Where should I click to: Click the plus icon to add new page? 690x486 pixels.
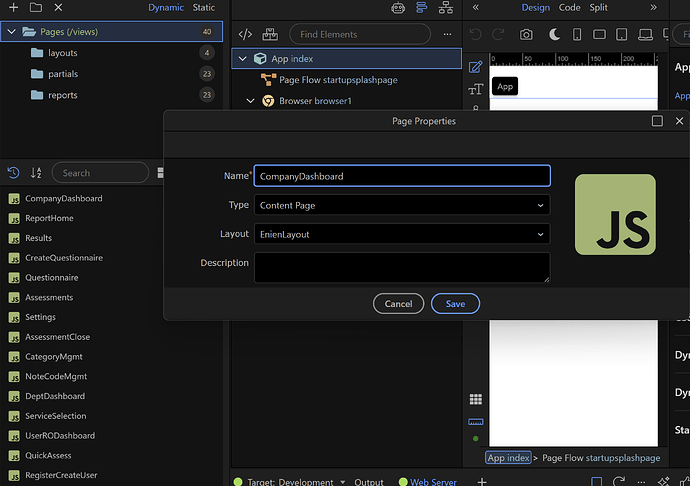(x=14, y=7)
